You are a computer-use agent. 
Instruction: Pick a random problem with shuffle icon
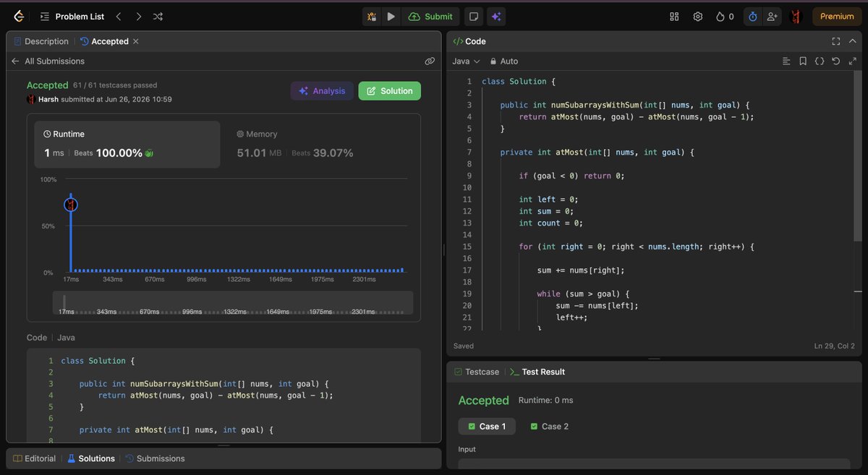click(x=158, y=16)
